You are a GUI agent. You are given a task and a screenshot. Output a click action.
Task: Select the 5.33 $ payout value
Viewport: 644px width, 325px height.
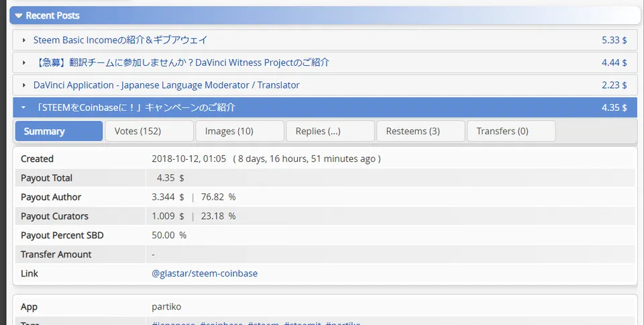pos(614,40)
